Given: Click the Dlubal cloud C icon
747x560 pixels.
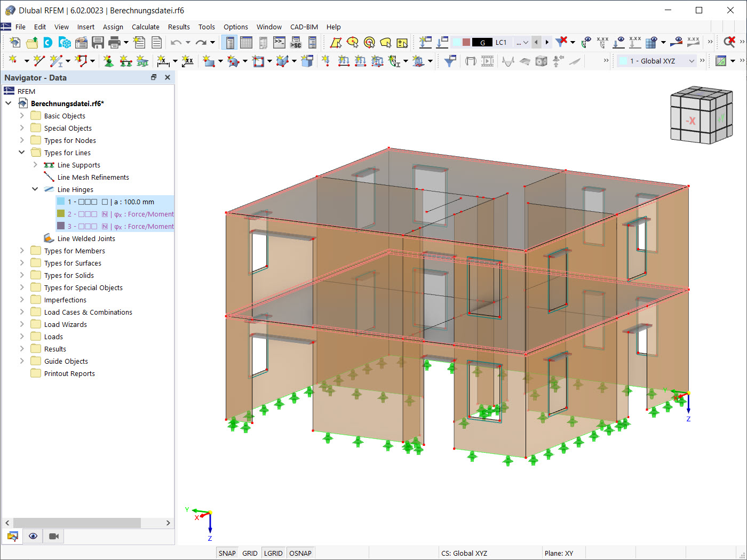Looking at the screenshot, I should point(48,43).
